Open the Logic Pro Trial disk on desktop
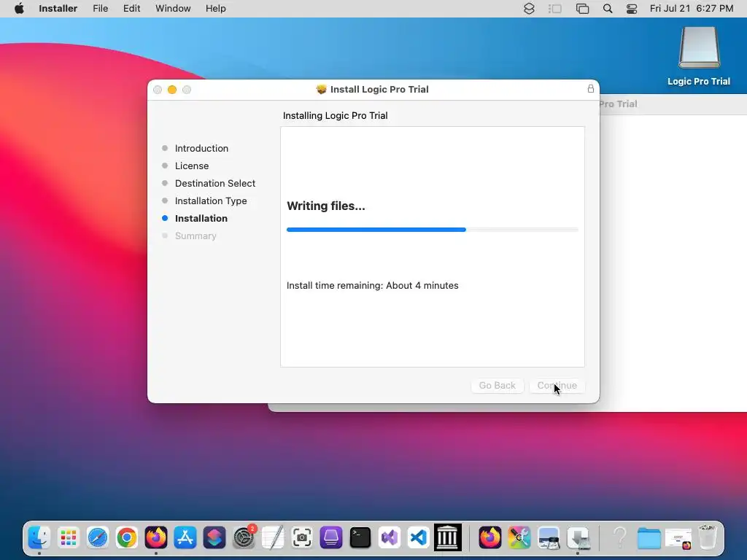 (699, 56)
